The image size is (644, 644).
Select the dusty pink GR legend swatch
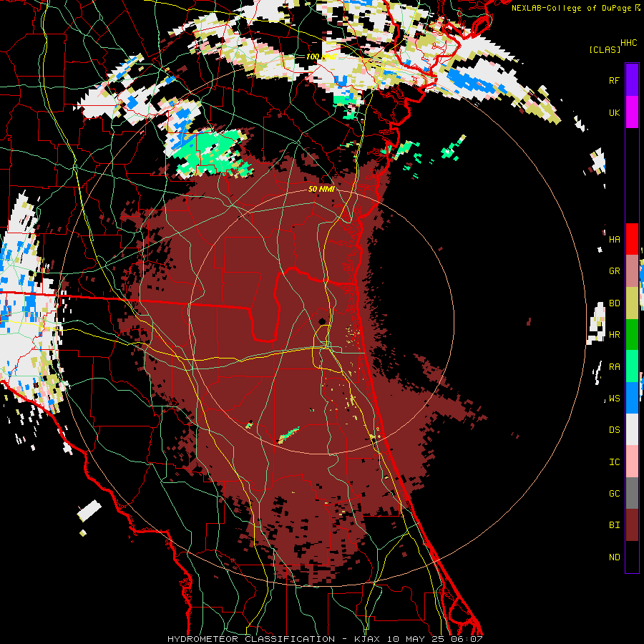[632, 271]
